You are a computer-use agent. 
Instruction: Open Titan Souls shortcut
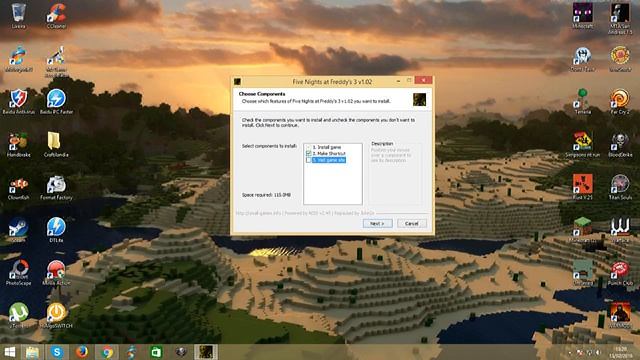(620, 187)
